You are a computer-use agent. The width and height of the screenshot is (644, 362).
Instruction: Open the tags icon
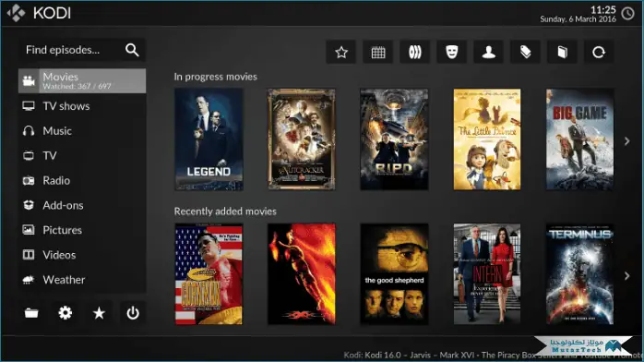[x=525, y=53]
